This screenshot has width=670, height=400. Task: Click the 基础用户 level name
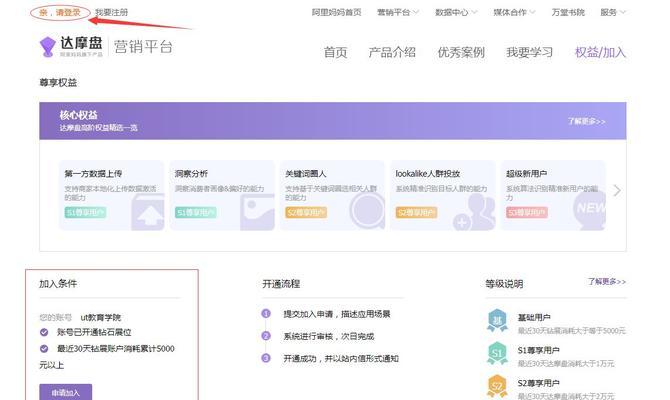click(534, 318)
